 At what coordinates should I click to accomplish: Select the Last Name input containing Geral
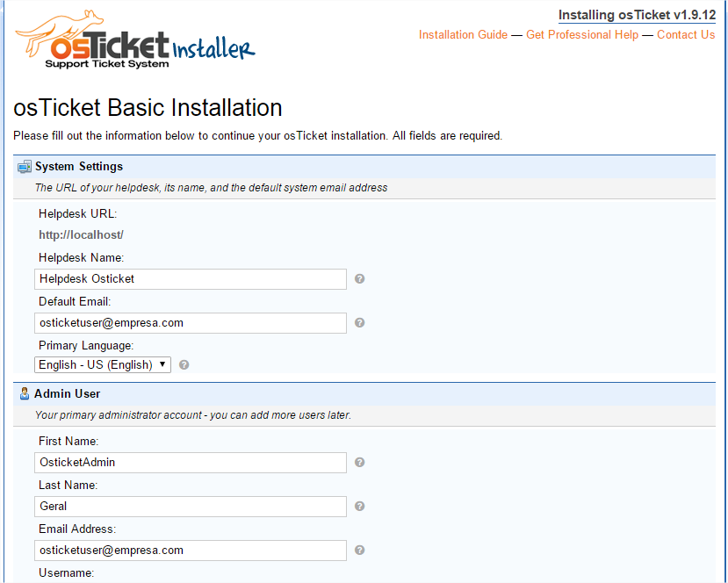[191, 507]
